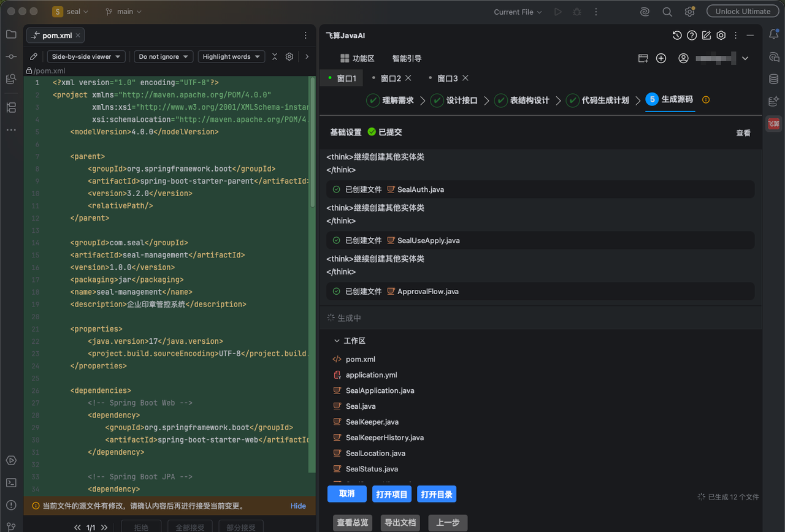Click the 查看总览 button
The height and width of the screenshot is (532, 785).
coord(353,523)
